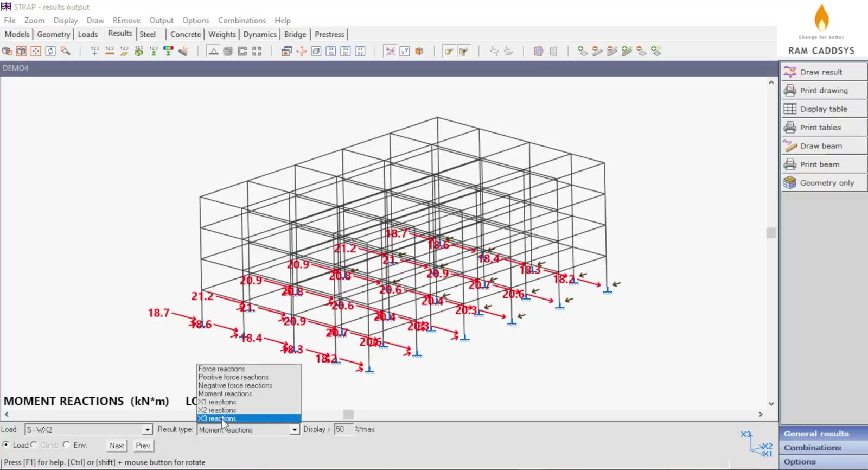Choose X1 reactions from the list

click(248, 402)
